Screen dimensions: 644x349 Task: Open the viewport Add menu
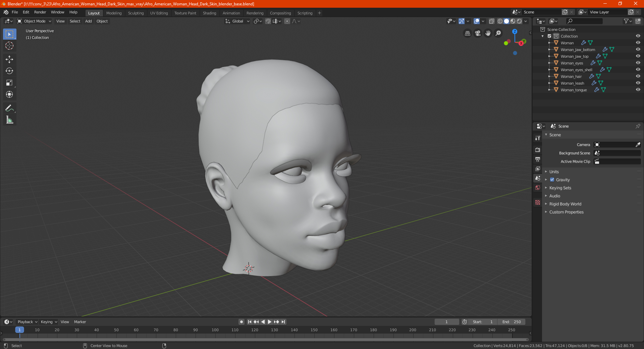(x=89, y=21)
